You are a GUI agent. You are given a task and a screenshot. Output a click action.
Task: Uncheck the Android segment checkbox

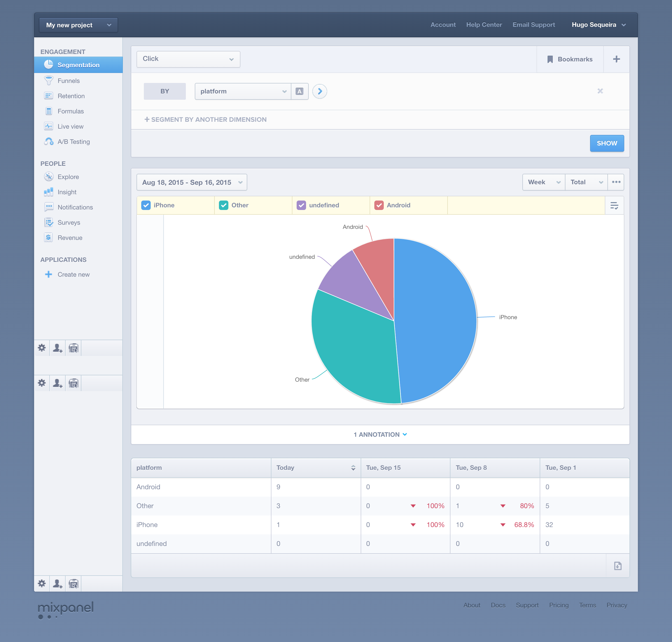click(x=379, y=205)
